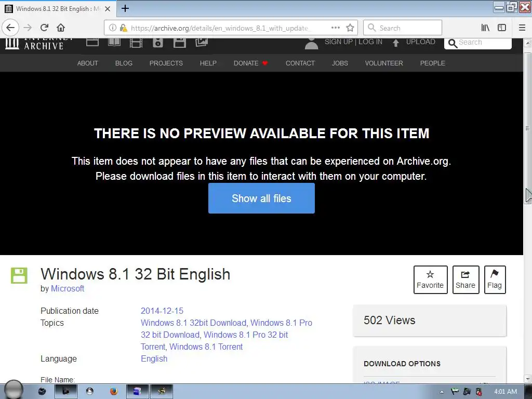Open the CONTACT menu item

(x=300, y=63)
